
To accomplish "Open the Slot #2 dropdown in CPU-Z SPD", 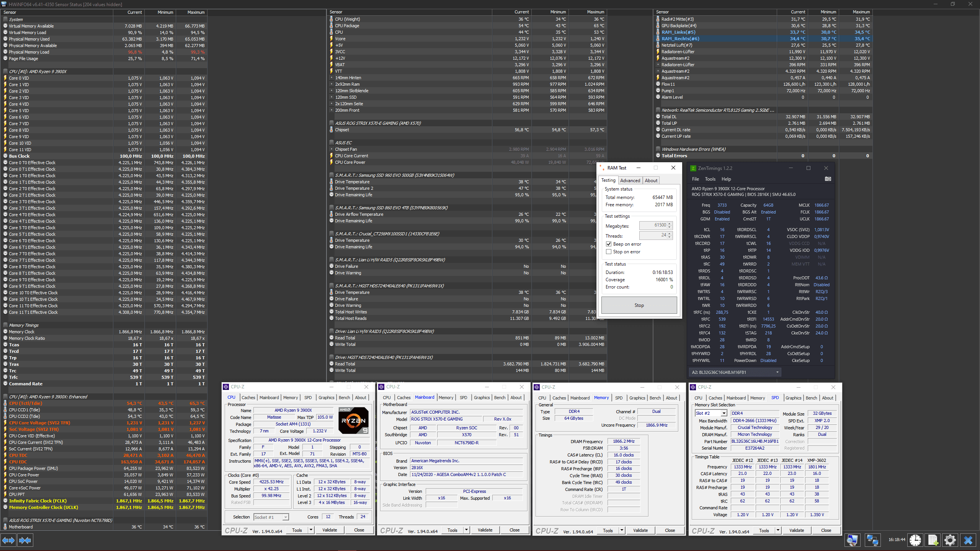I will (x=724, y=413).
